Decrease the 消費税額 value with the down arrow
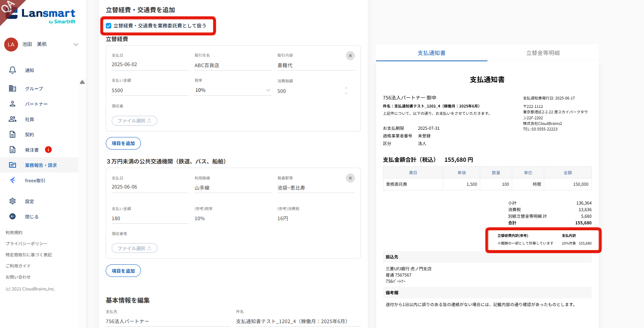The width and height of the screenshot is (644, 328). [x=346, y=93]
